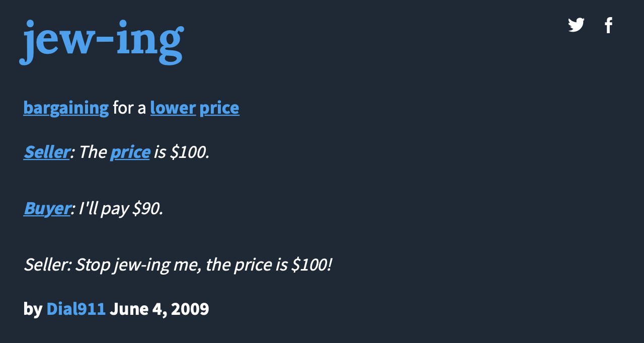The width and height of the screenshot is (644, 343).
Task: Share this definition on Facebook
Action: coord(609,25)
